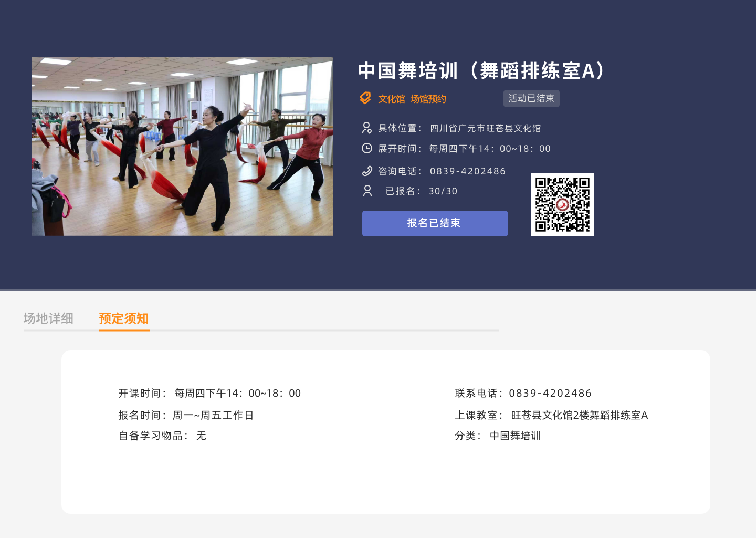Click the location pin icon next to 具体位置
The image size is (756, 538).
367,128
